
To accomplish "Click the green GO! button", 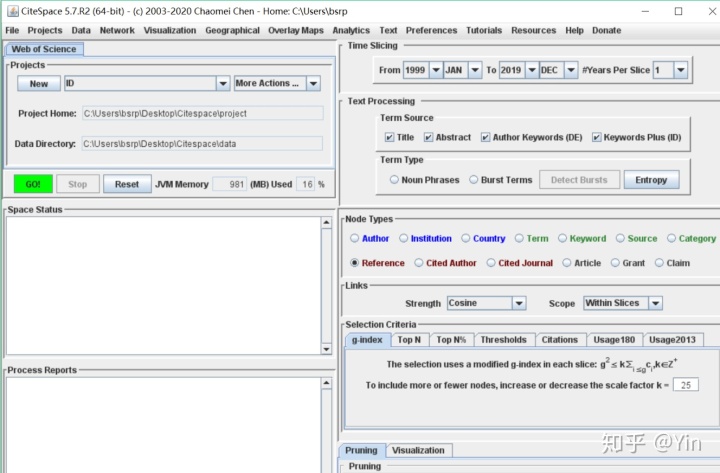I will [x=33, y=184].
